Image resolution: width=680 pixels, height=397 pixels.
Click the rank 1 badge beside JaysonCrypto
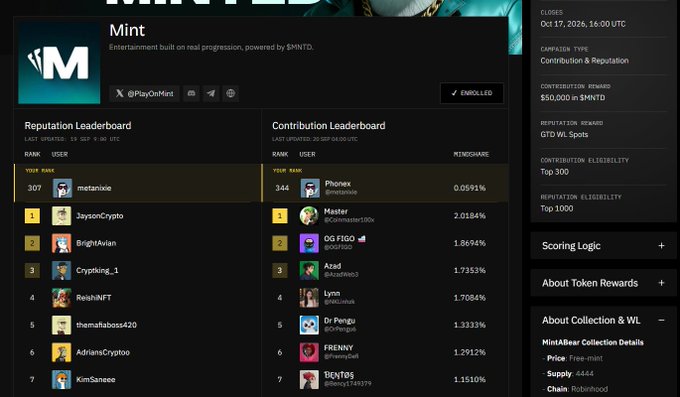tap(32, 216)
